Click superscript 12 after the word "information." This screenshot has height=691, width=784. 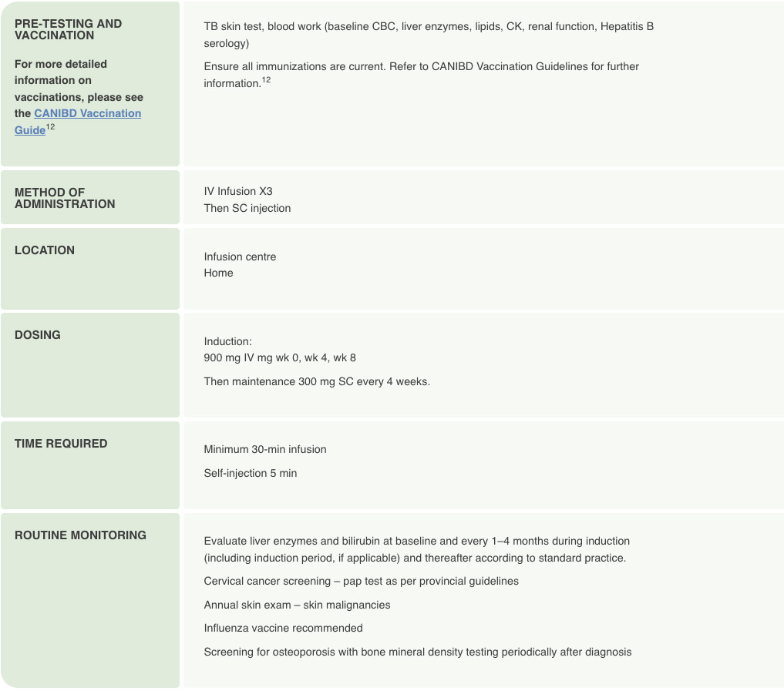(x=266, y=80)
